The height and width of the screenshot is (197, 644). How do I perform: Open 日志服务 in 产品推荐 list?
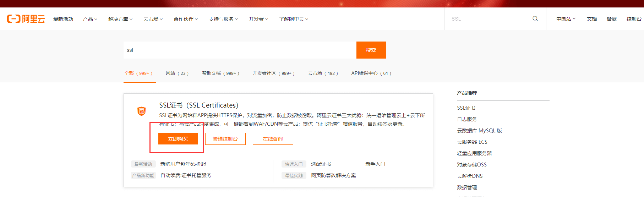click(467, 119)
